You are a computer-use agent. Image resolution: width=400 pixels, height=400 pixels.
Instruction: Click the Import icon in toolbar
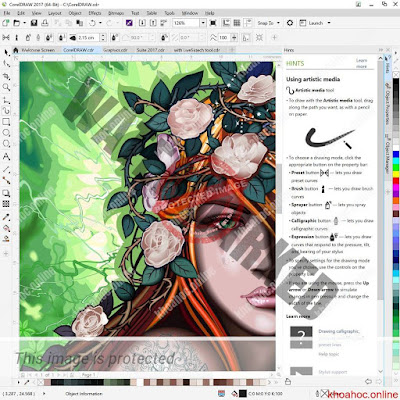coord(142,23)
